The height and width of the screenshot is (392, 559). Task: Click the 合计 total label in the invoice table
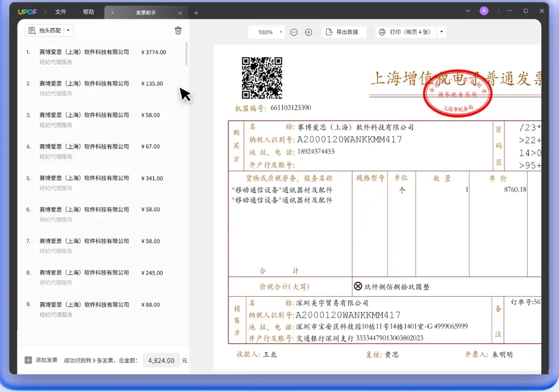pos(279,271)
